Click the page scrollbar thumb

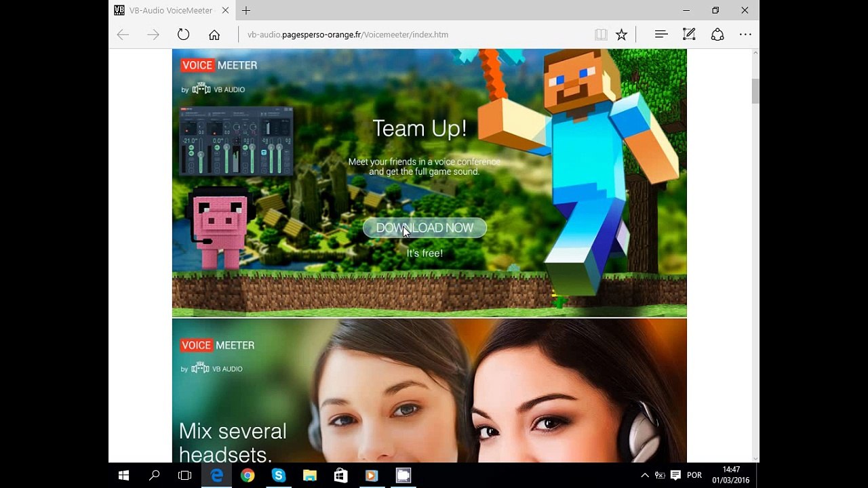click(754, 91)
